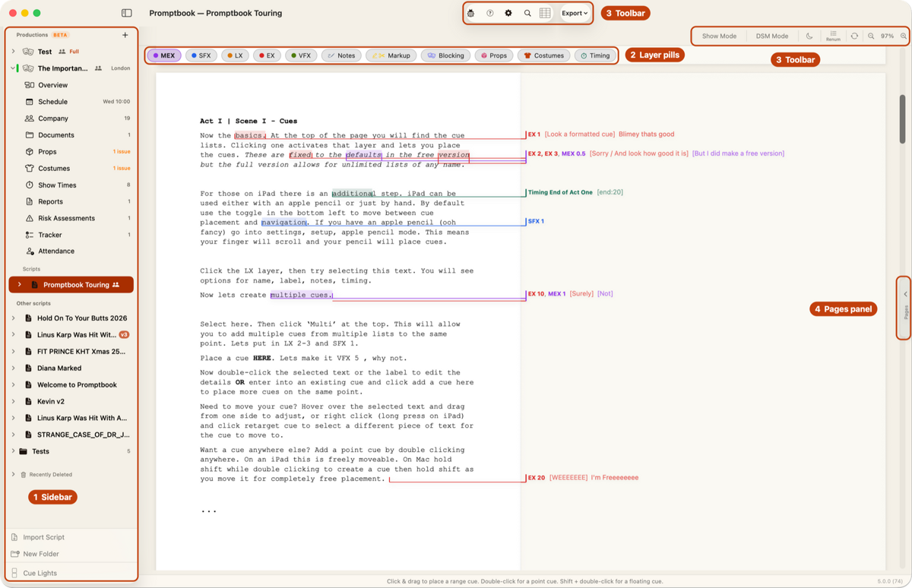Add a new production with plus icon
This screenshot has height=588, width=912.
point(125,35)
